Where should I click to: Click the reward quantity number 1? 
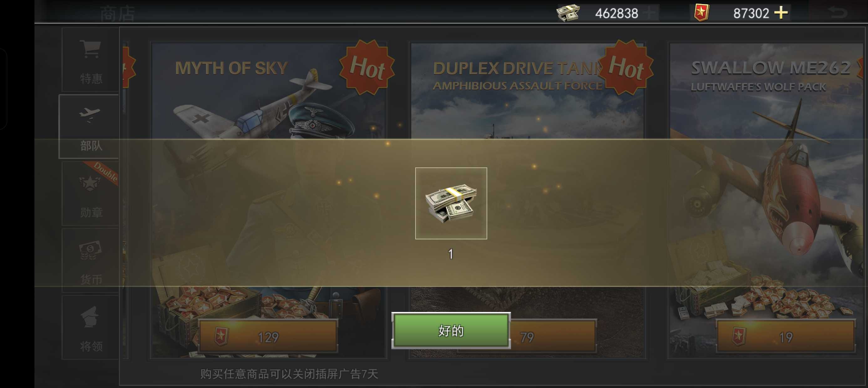[x=451, y=254]
